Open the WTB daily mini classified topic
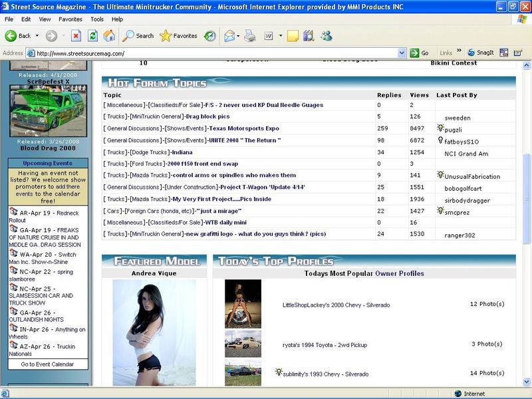 click(225, 223)
